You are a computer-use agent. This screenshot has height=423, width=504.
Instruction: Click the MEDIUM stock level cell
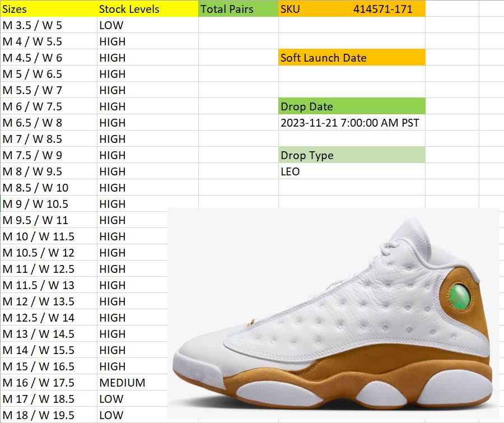[x=132, y=383]
